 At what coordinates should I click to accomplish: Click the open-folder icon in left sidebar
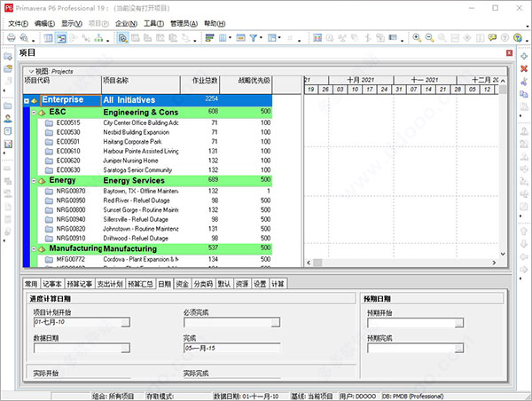point(8,69)
